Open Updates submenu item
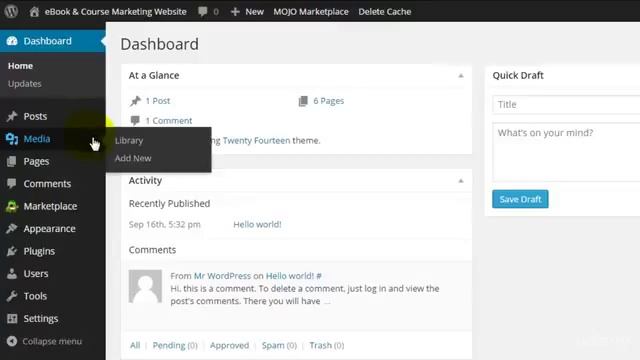This screenshot has width=640, height=360. click(x=24, y=84)
